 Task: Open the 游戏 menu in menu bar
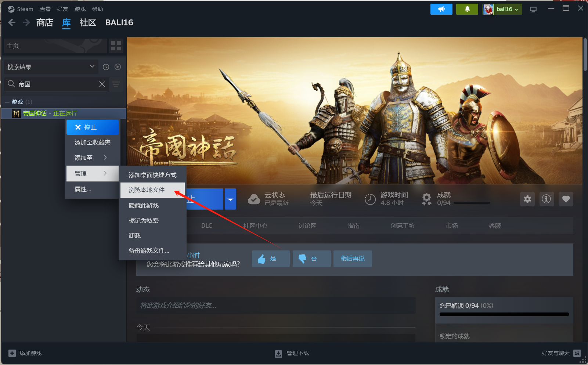pos(80,9)
